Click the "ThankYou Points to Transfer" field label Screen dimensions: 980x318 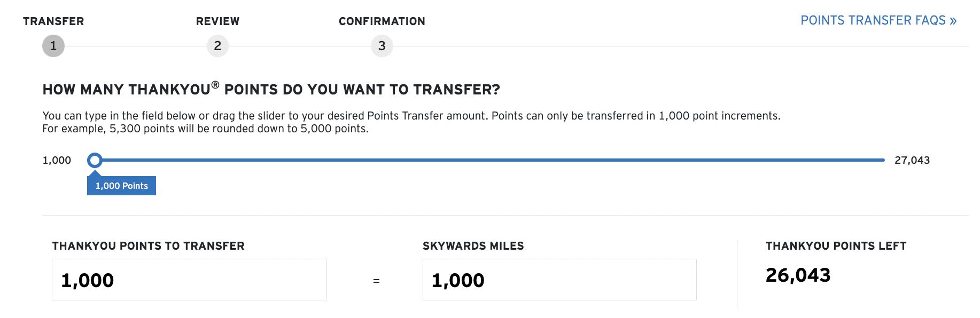(148, 246)
